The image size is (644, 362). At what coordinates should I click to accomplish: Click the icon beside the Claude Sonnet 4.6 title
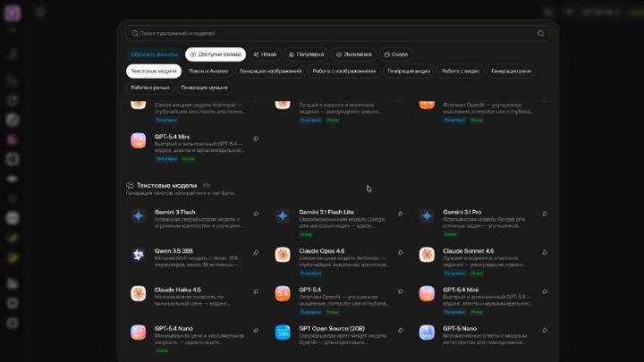pyautogui.click(x=427, y=255)
